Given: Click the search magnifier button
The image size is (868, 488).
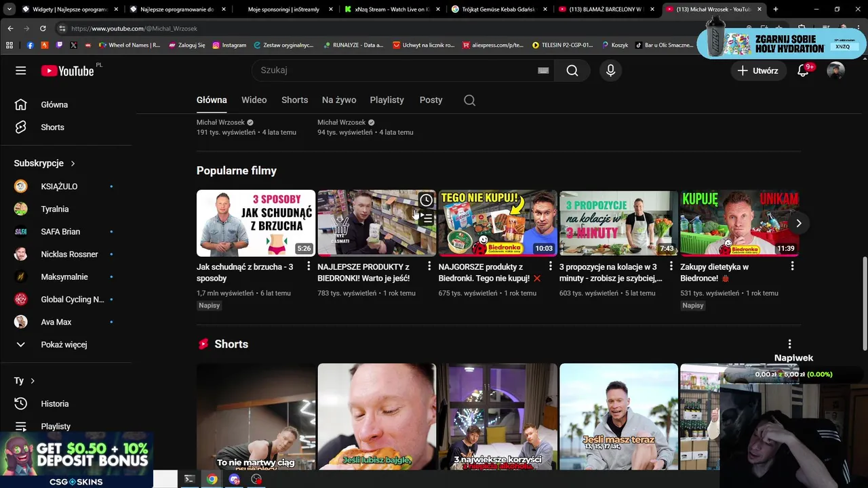Looking at the screenshot, I should point(572,70).
